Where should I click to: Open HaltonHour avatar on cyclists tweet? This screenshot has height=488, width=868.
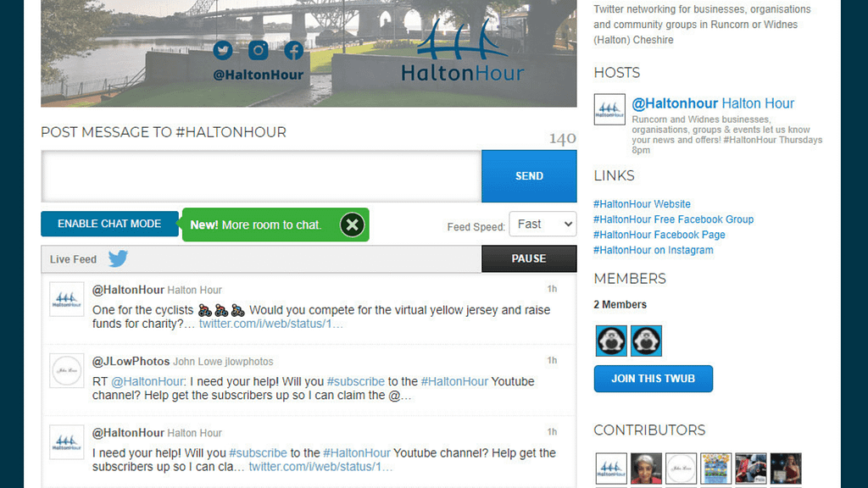point(66,299)
